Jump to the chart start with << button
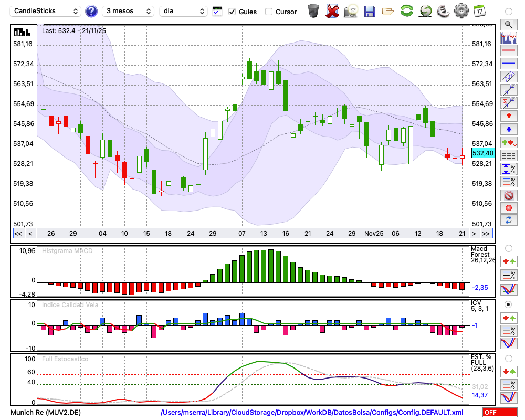This screenshot has height=420, width=525. [18, 234]
